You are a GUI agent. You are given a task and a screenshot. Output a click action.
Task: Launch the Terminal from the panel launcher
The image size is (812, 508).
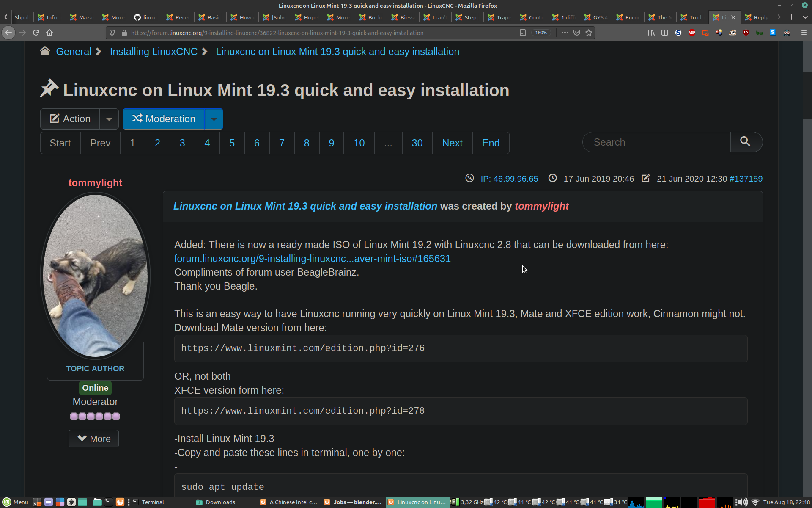pyautogui.click(x=108, y=502)
